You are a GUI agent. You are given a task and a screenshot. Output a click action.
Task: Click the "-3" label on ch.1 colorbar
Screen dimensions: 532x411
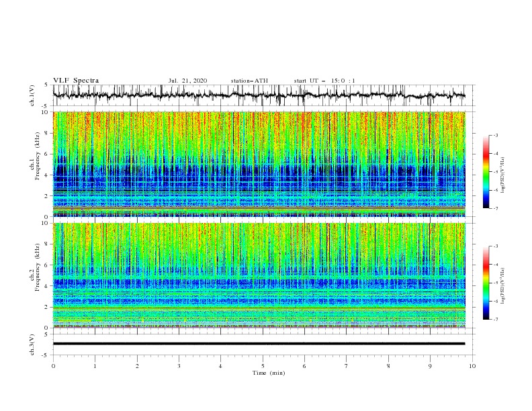tap(495, 135)
